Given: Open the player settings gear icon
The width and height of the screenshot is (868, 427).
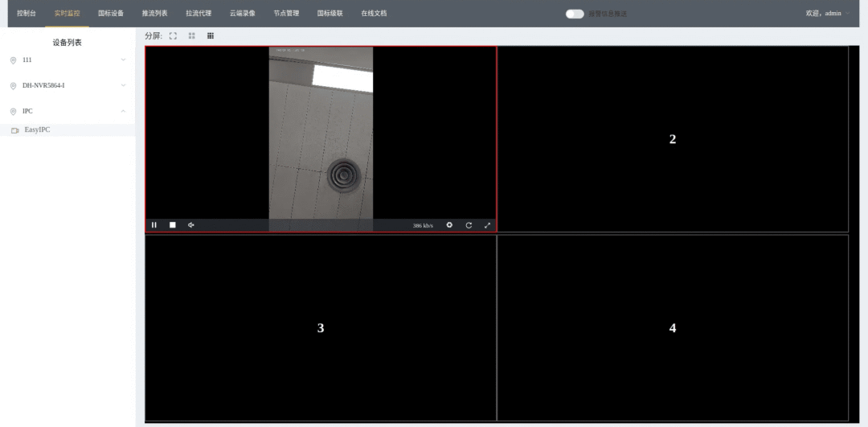Looking at the screenshot, I should [449, 225].
